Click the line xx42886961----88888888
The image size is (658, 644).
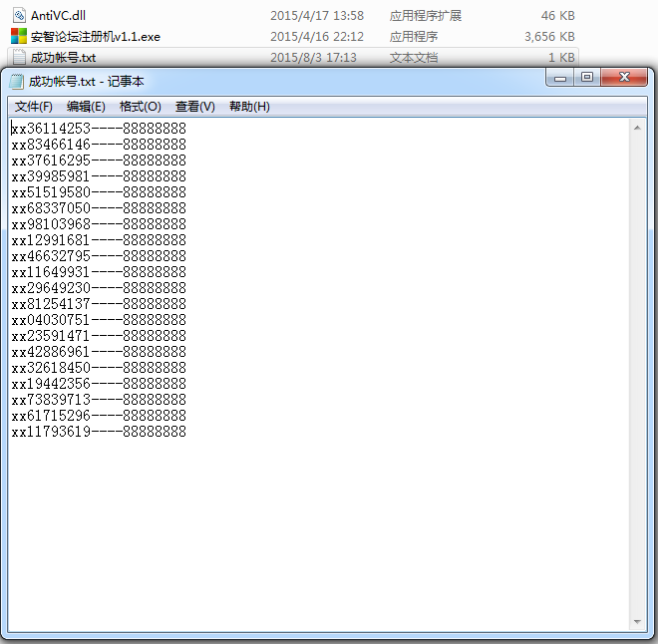click(99, 352)
